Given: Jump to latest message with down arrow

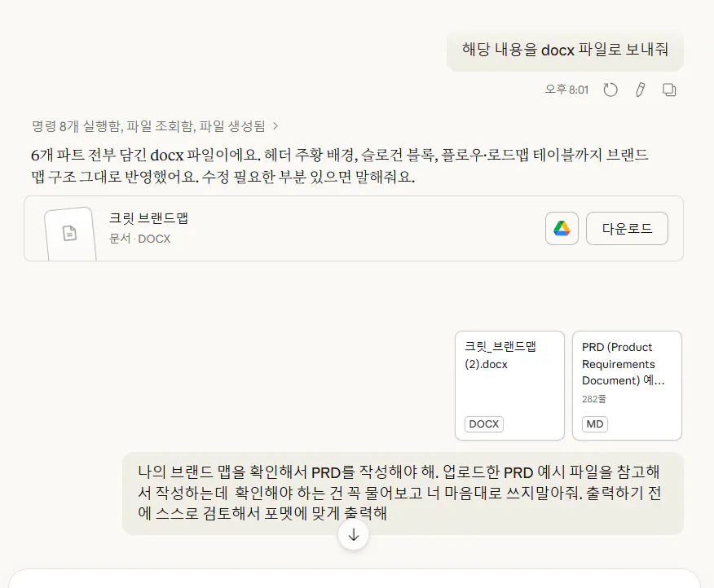Looking at the screenshot, I should (354, 535).
